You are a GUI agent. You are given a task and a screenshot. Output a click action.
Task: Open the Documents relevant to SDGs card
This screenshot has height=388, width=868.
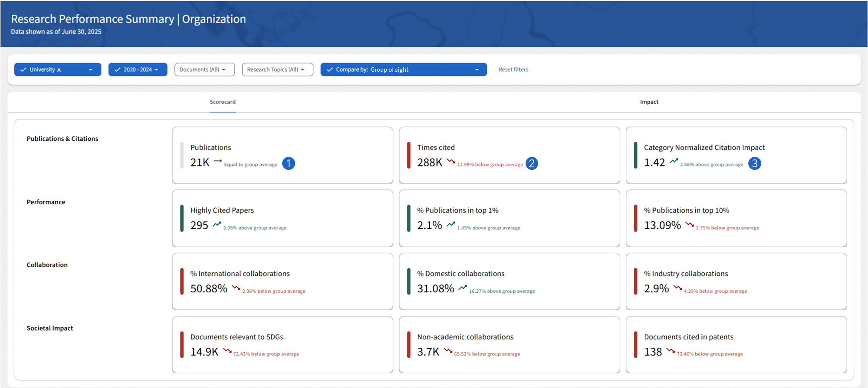[283, 345]
